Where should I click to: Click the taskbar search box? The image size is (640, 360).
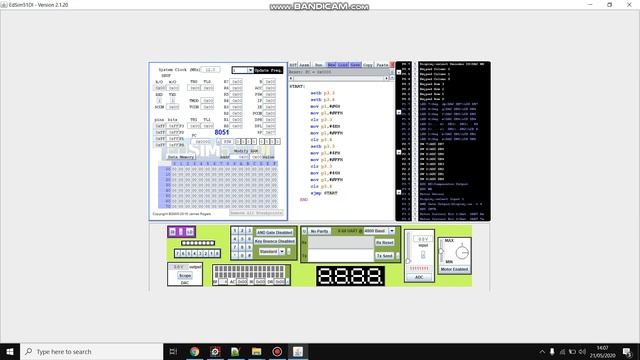(91, 351)
